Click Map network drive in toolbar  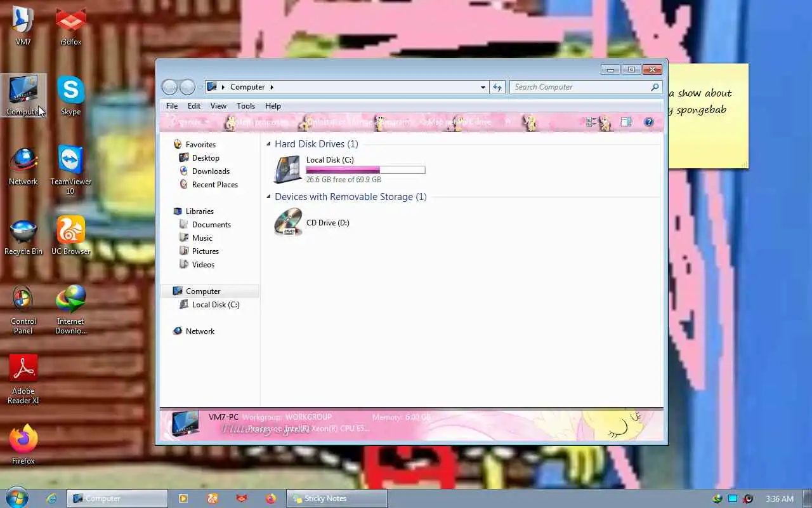[459, 122]
